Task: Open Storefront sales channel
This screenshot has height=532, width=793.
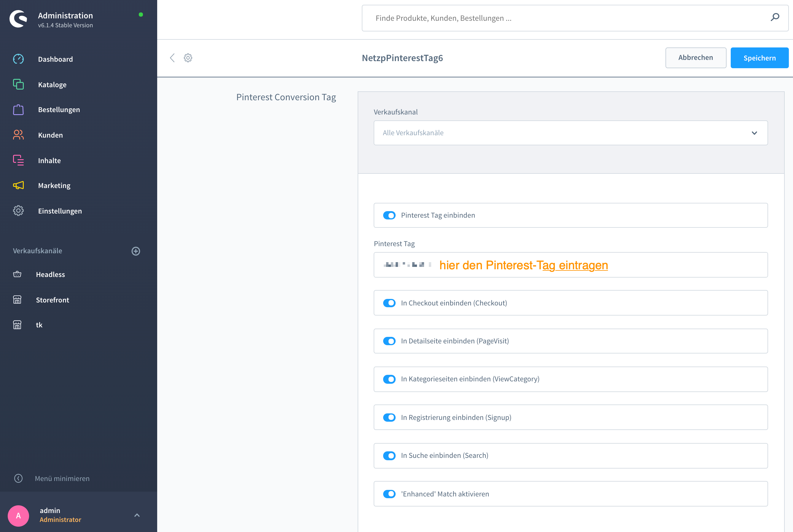Action: point(53,299)
